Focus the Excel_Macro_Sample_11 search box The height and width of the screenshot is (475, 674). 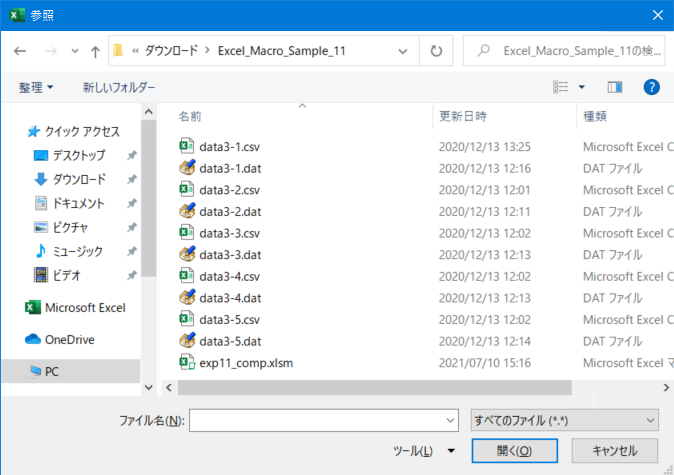pyautogui.click(x=564, y=51)
